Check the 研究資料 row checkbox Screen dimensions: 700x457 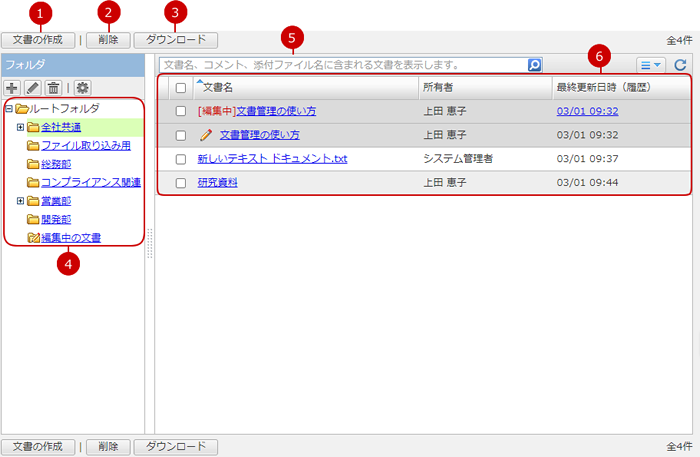[181, 183]
